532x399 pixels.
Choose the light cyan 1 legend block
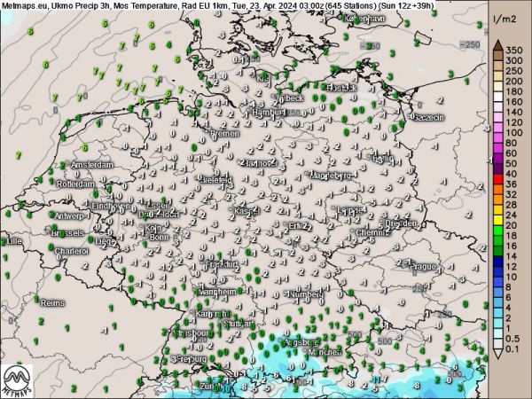[x=500, y=332]
